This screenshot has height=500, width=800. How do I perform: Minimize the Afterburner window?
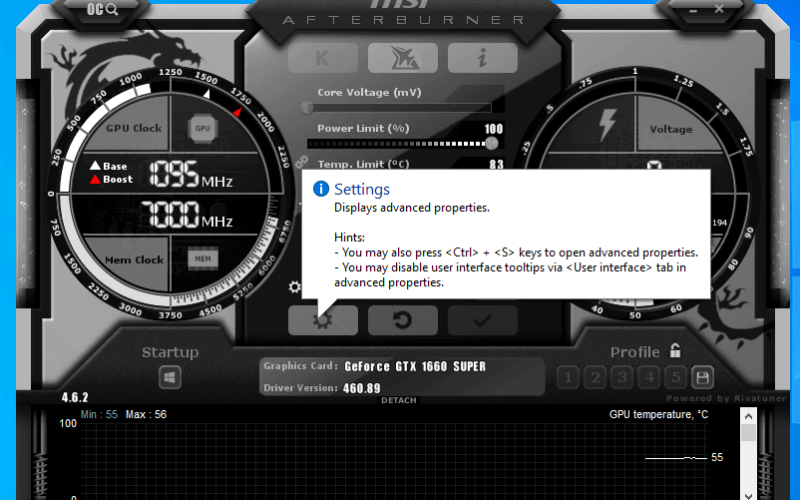[695, 10]
